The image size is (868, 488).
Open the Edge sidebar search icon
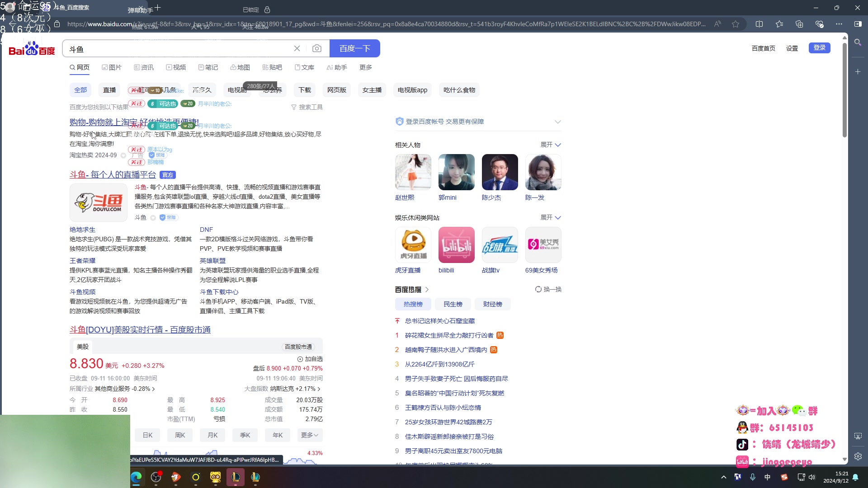(x=858, y=42)
